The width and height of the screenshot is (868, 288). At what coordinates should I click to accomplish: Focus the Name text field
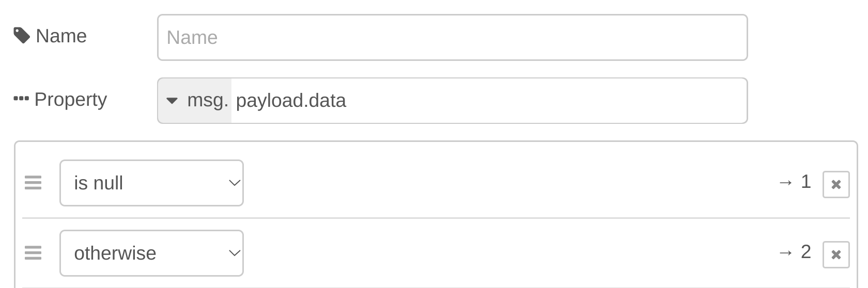point(452,37)
